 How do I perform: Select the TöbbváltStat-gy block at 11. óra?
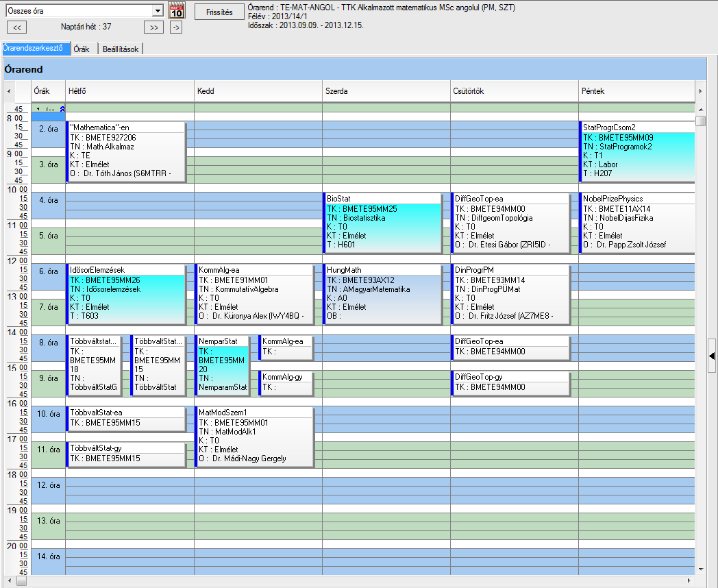[x=126, y=455]
